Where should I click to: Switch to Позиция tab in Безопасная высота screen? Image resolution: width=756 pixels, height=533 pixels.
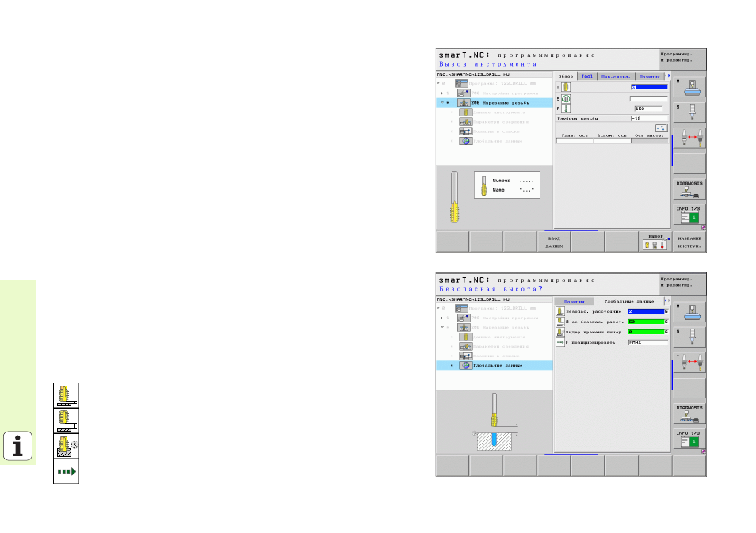[574, 301]
